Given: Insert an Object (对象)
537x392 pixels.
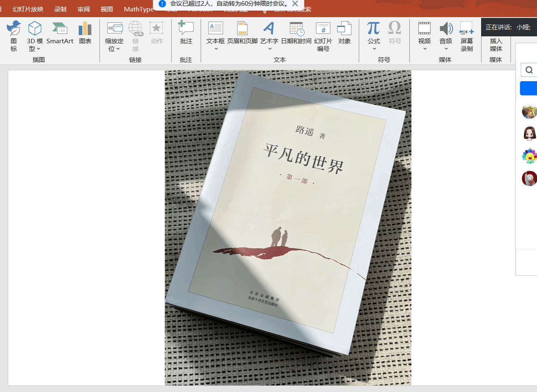Looking at the screenshot, I should coord(344,33).
